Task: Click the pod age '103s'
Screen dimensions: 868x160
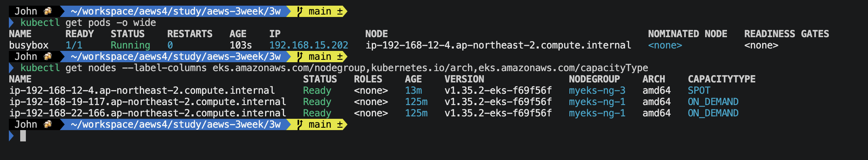Action: [x=241, y=45]
